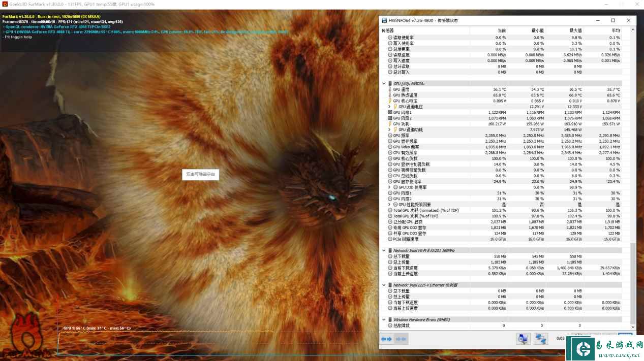The image size is (644, 361).
Task: Expand the GPU D3D 使用率 row
Action: pyautogui.click(x=389, y=187)
